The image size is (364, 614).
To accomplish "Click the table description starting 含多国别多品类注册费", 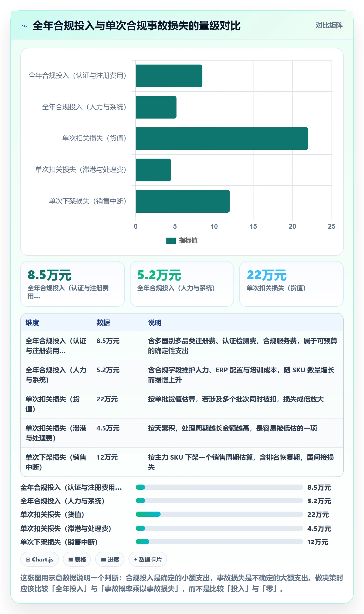I will [243, 346].
